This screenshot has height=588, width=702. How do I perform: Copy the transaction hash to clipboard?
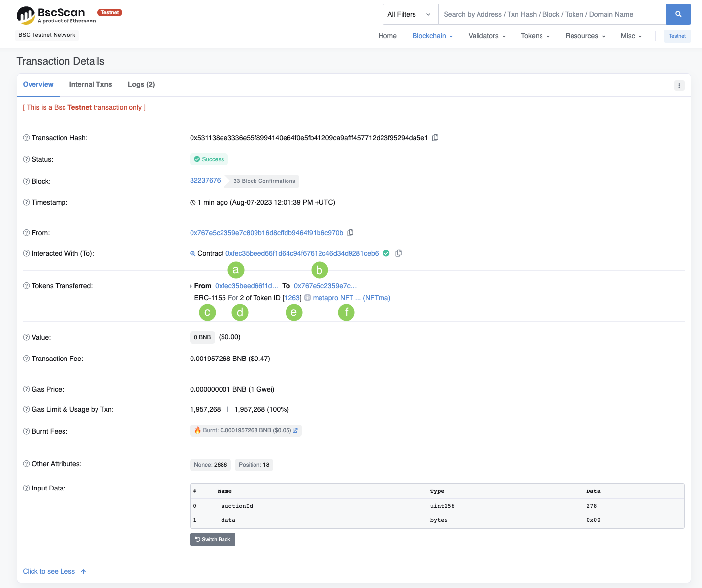435,138
